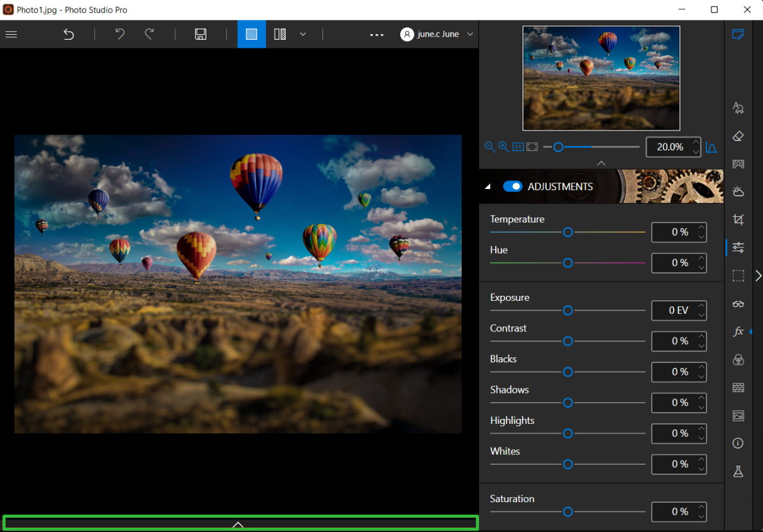The width and height of the screenshot is (763, 532).
Task: Collapse the navigator preview panel chevron
Action: click(x=601, y=163)
